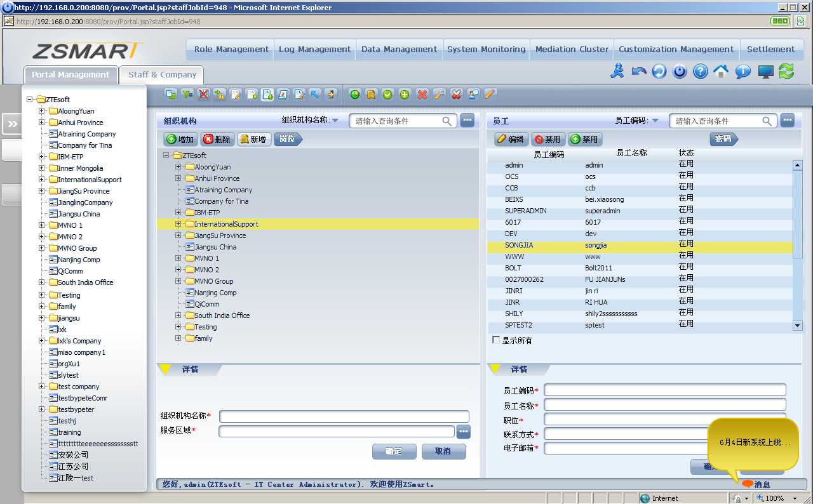Screen dimensions: 813x504
Task: Open the 组织机构名称 search field dropdown
Action: click(x=335, y=121)
